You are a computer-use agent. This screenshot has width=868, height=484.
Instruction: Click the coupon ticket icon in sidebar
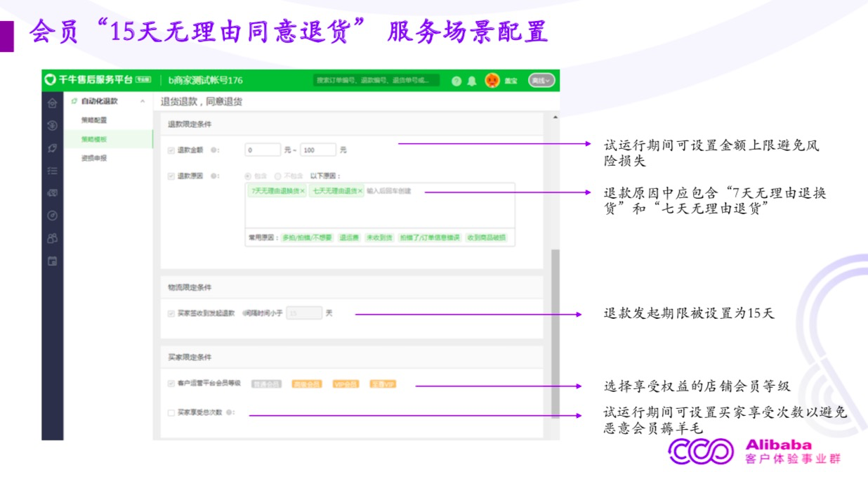[52, 193]
